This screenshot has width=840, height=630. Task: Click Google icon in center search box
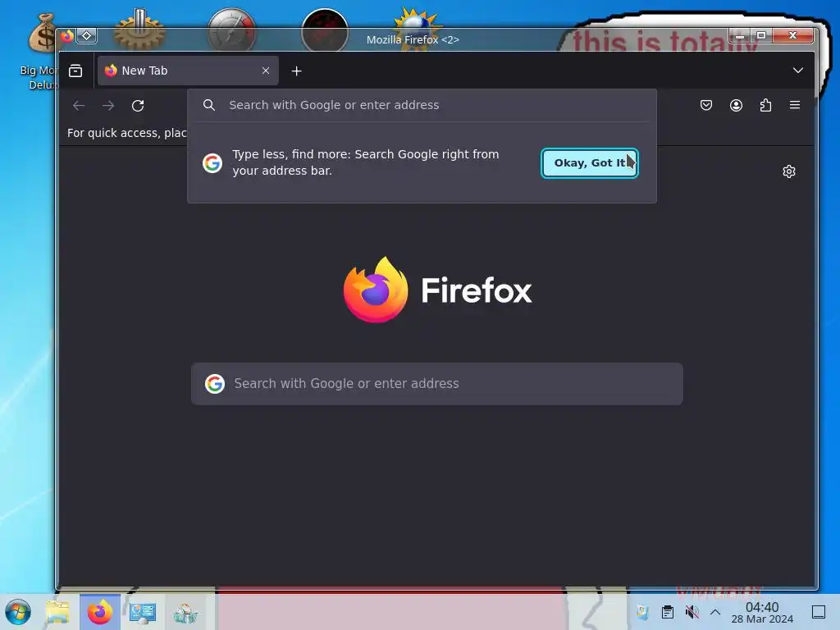pyautogui.click(x=215, y=384)
